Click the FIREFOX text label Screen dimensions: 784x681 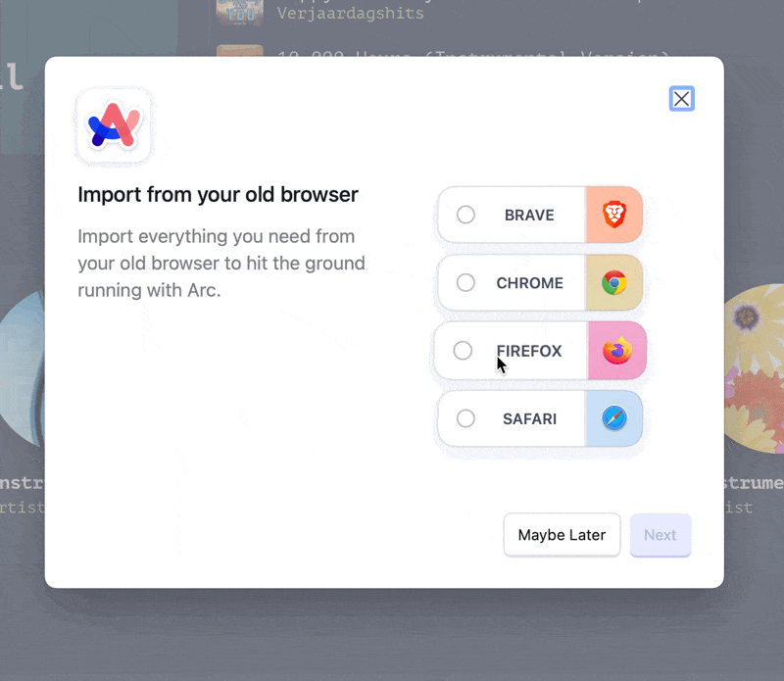[x=529, y=351]
